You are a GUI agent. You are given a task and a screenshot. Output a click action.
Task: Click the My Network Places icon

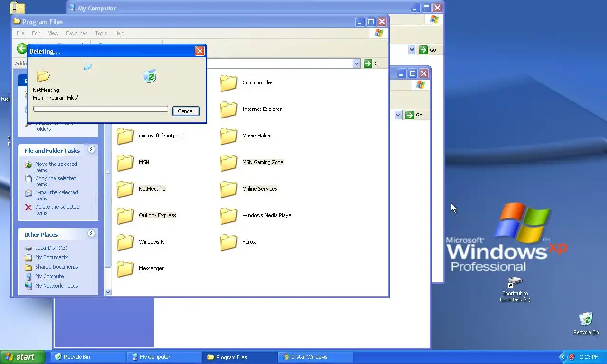point(28,286)
